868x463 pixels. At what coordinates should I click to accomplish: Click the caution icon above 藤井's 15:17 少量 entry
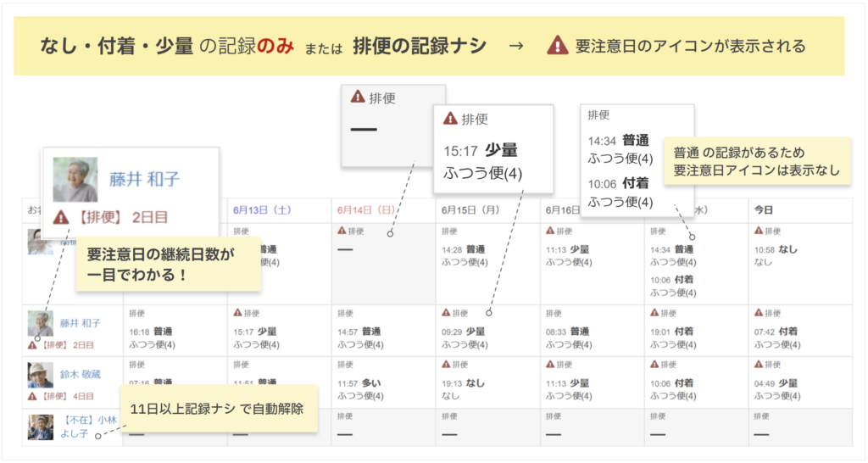[238, 313]
